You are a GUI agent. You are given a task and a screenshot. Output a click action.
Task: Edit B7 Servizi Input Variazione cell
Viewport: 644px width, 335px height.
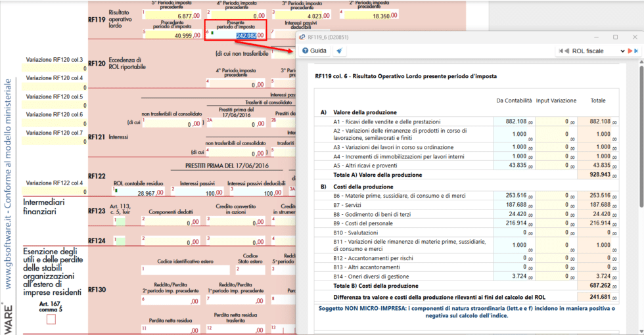(556, 205)
